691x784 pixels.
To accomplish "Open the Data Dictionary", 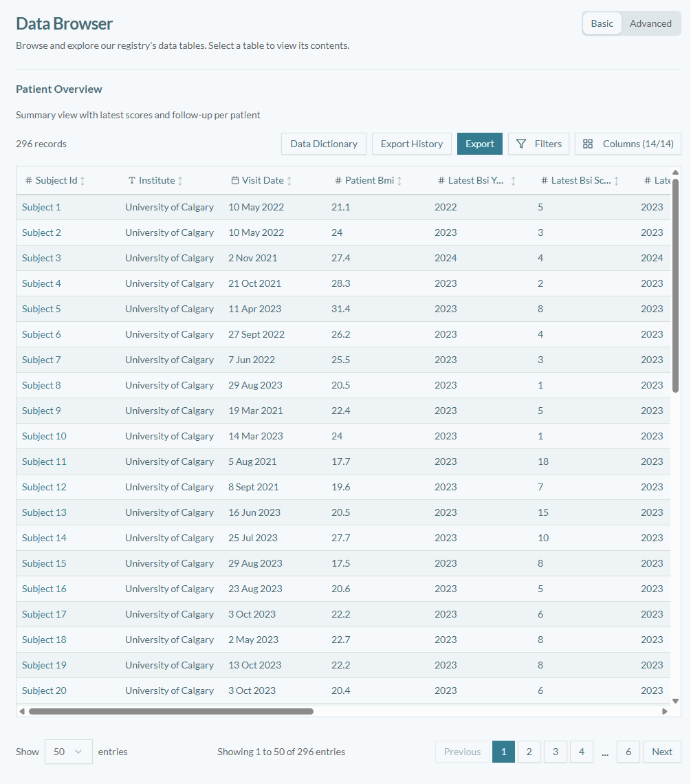I will tap(323, 144).
